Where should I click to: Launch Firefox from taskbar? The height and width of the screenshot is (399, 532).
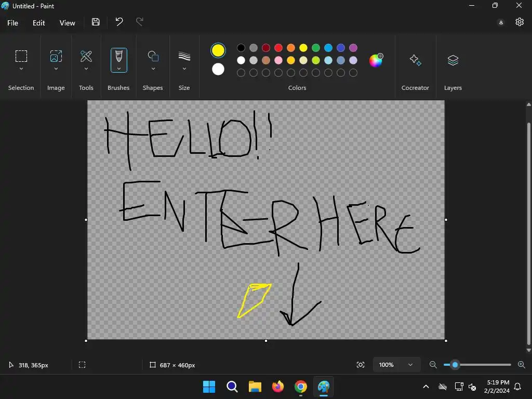pos(278,387)
